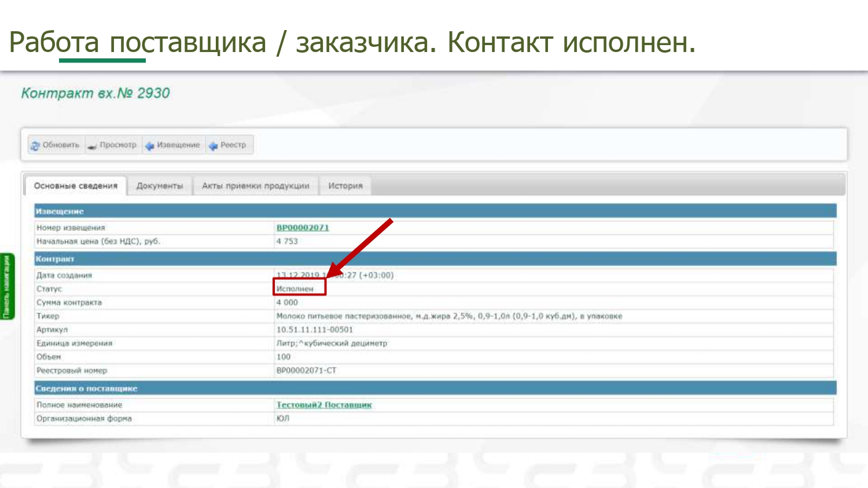Go to the История tab
This screenshot has height=488, width=868.
pos(345,186)
